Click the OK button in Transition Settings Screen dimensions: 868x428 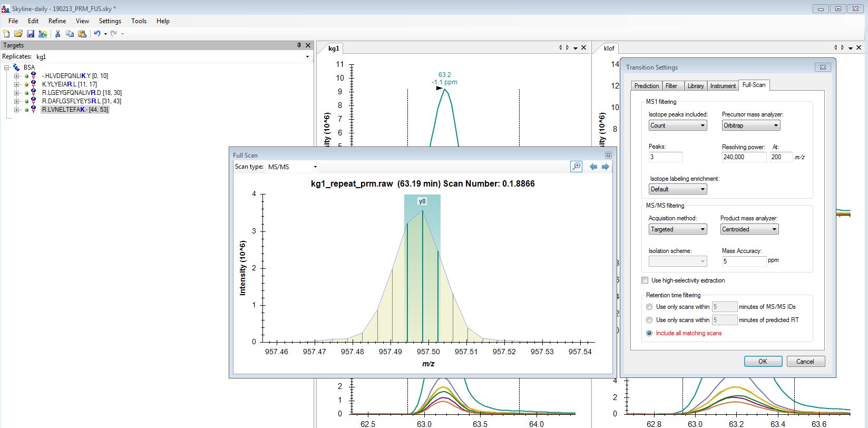[x=763, y=362]
